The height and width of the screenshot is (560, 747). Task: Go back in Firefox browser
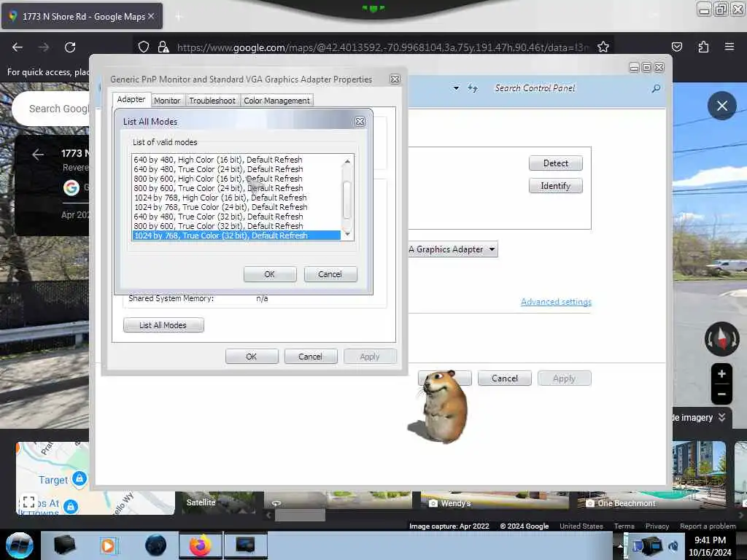[18, 47]
